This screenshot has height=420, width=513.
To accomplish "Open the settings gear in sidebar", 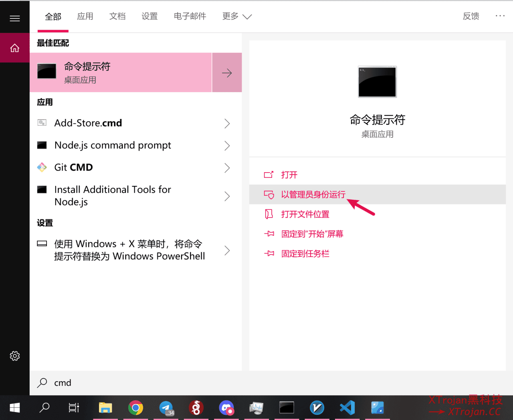I will [15, 356].
